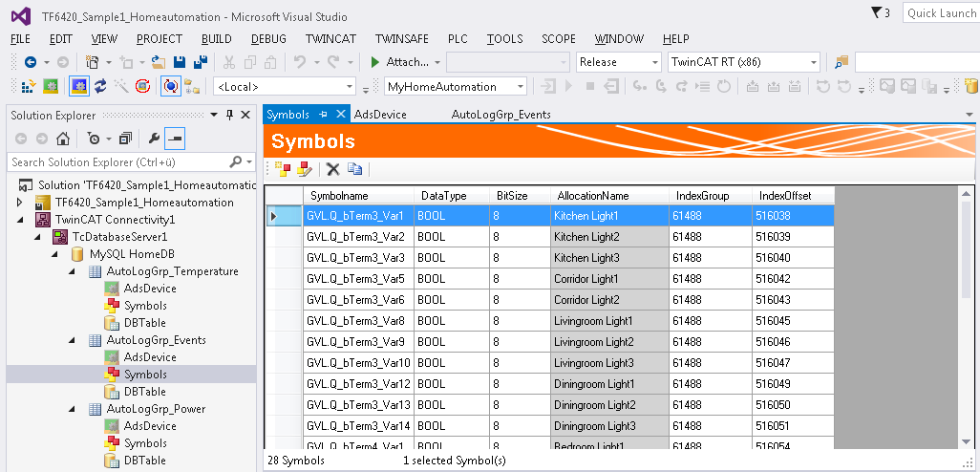
Task: Click the Scan magic wand icon
Action: pos(121,86)
